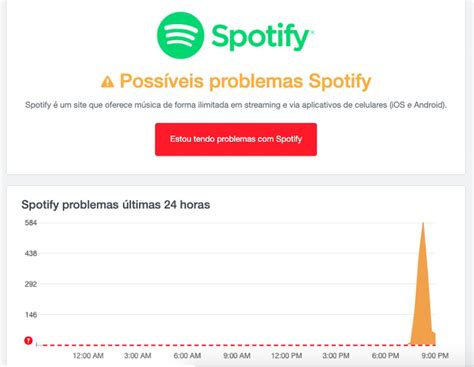
Task: Select the 3:00 AM time axis label
Action: pos(138,356)
